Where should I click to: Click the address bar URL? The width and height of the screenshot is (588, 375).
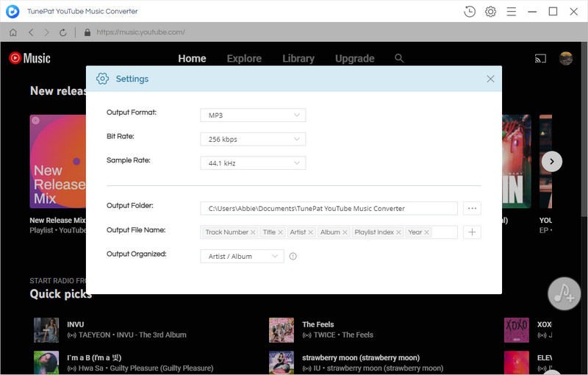point(140,32)
